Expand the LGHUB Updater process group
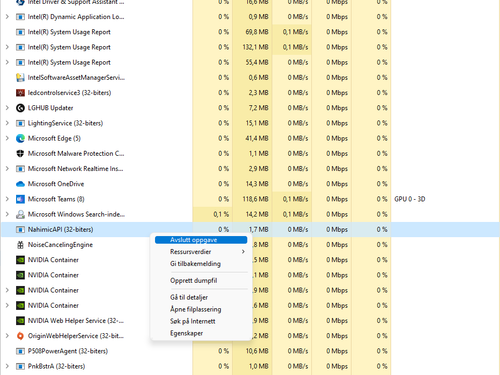Screen dimensions: 500x375 click(x=7, y=108)
